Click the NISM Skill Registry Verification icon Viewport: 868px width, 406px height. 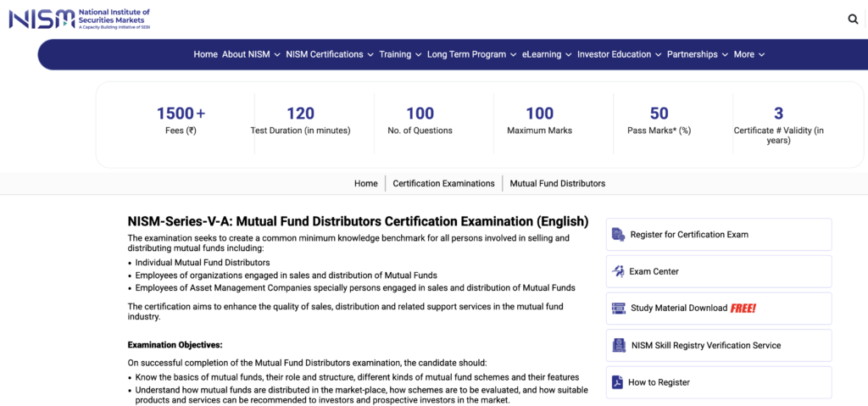[x=618, y=346]
